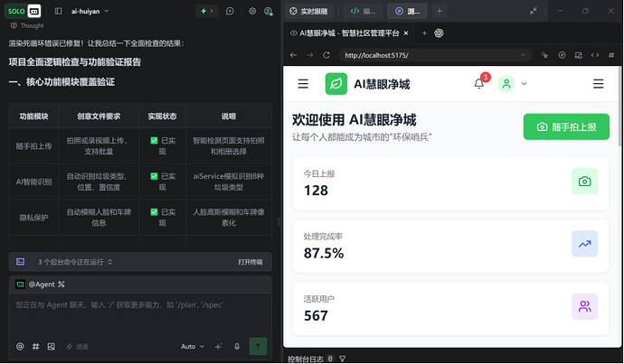624x364 pixels.
Task: Expand the Thought section
Action: click(x=28, y=26)
